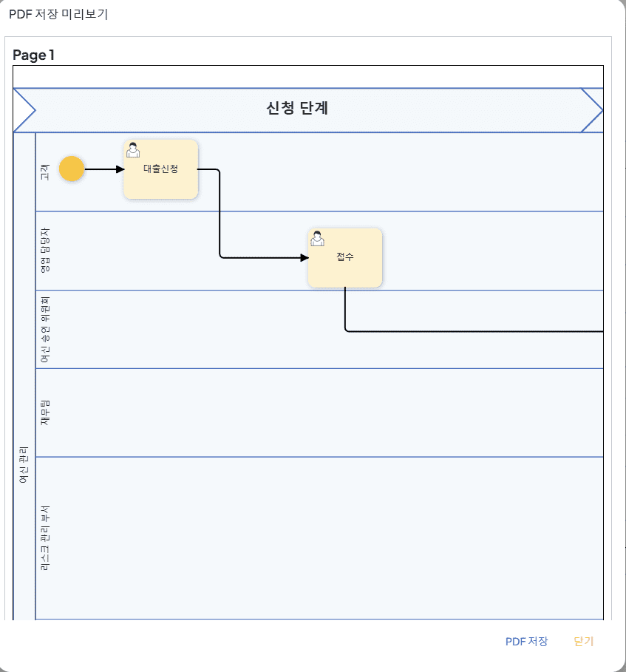This screenshot has width=626, height=672.
Task: Select the 리스크 관리 부서 lane label
Action: click(x=44, y=538)
